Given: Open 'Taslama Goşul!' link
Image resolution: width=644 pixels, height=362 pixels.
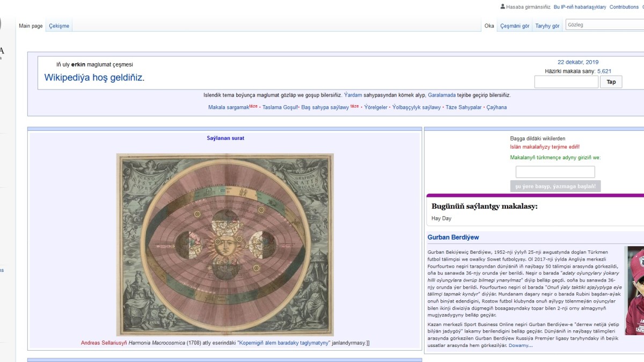Looking at the screenshot, I should 280,107.
